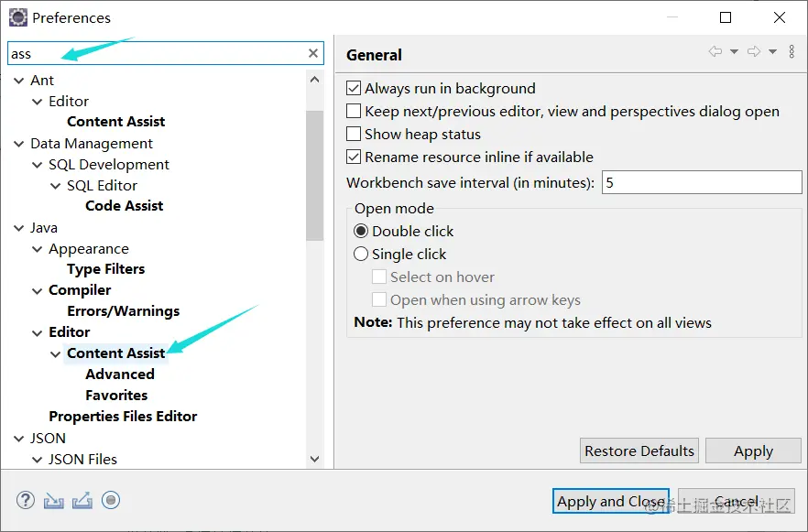This screenshot has height=532, width=808.
Task: Click the Apply button
Action: pos(753,451)
